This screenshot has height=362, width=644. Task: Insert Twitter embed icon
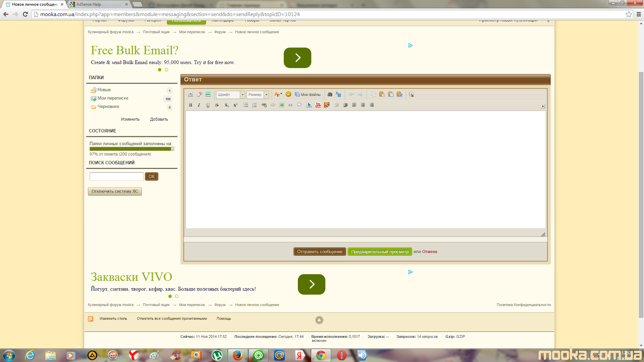coord(309,105)
